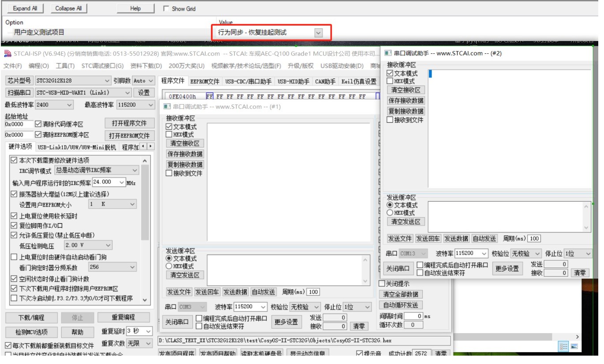Select 文本模式 send radio in window #2
Viewport: 604px width, 364px height.
point(390,205)
